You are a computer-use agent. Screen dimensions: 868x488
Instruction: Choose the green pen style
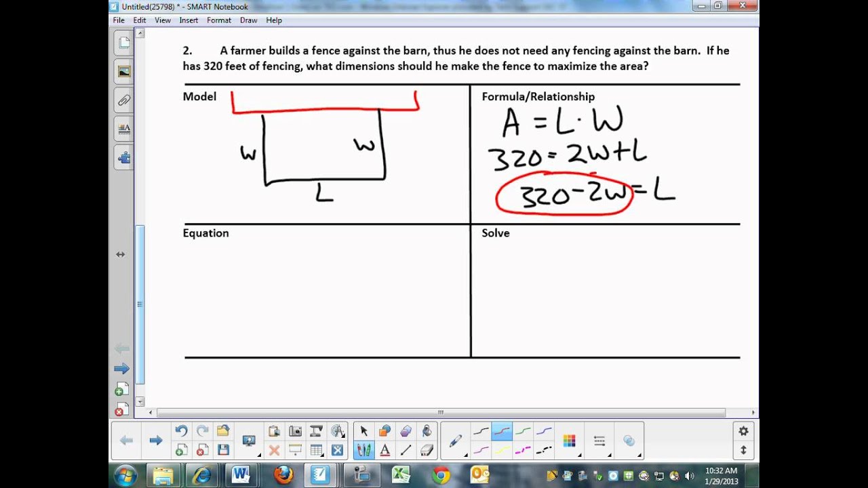[x=523, y=431]
